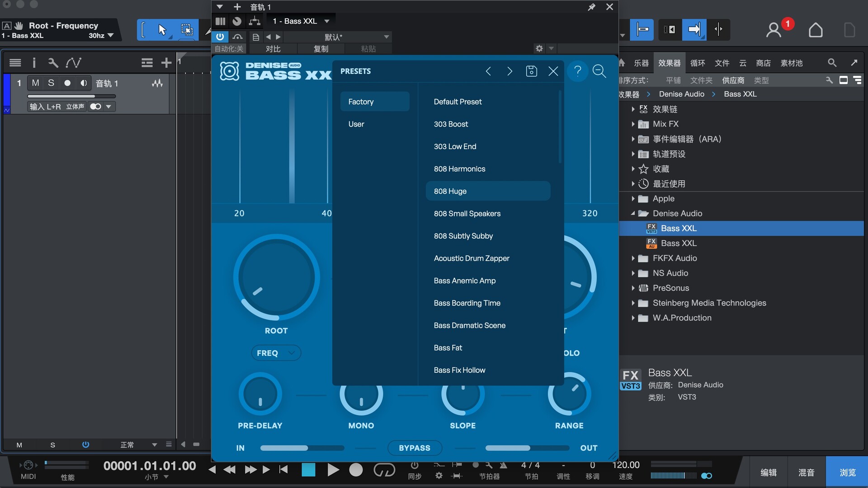Image resolution: width=868 pixels, height=488 pixels.
Task: Open plugin help question mark
Action: [577, 71]
